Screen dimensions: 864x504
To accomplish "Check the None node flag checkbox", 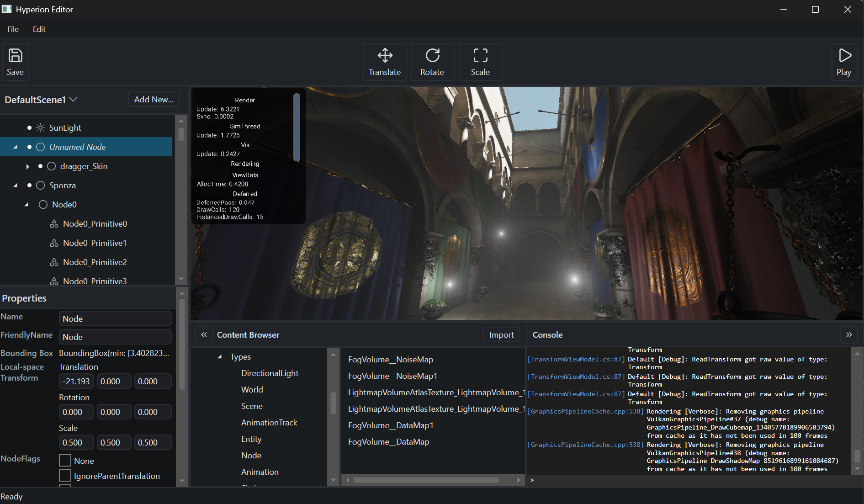I will [65, 461].
